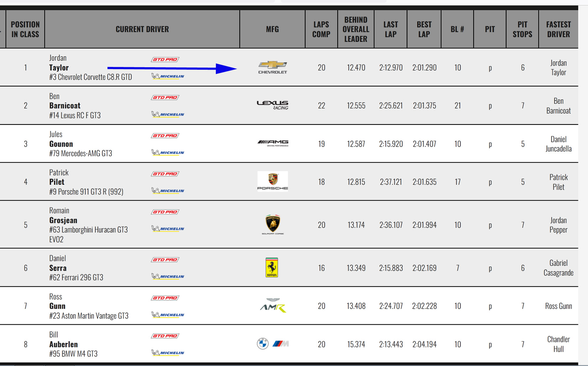Click the Lexus Racing logo
The width and height of the screenshot is (588, 366).
tap(272, 105)
